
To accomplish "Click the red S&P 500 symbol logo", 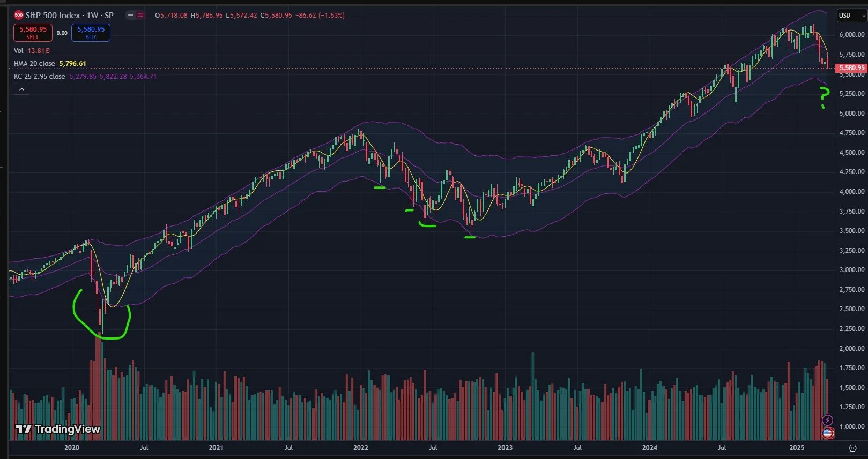I will [19, 15].
